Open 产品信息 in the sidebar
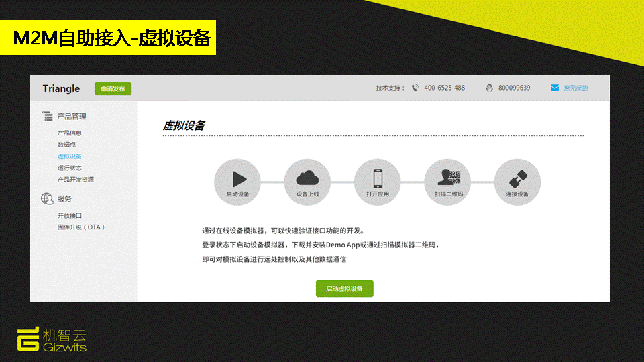 tap(70, 133)
